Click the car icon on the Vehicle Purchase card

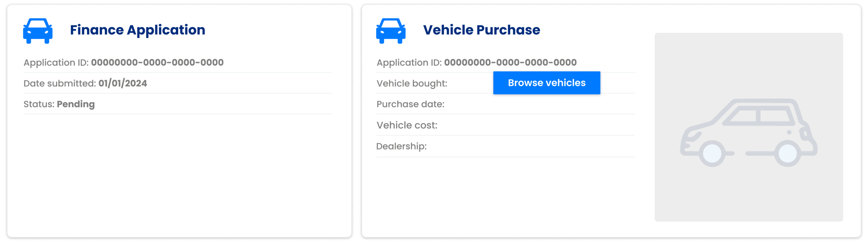390,30
